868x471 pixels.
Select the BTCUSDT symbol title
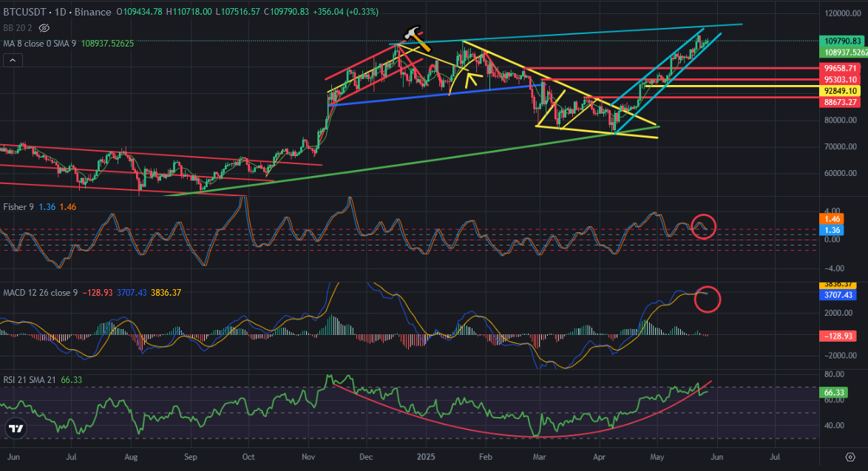tap(24, 12)
